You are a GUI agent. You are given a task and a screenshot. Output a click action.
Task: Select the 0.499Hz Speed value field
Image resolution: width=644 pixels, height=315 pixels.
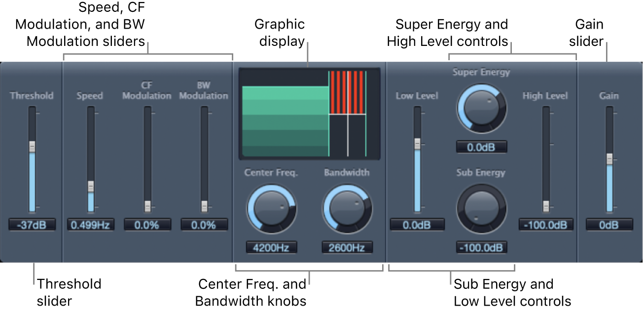(x=90, y=225)
